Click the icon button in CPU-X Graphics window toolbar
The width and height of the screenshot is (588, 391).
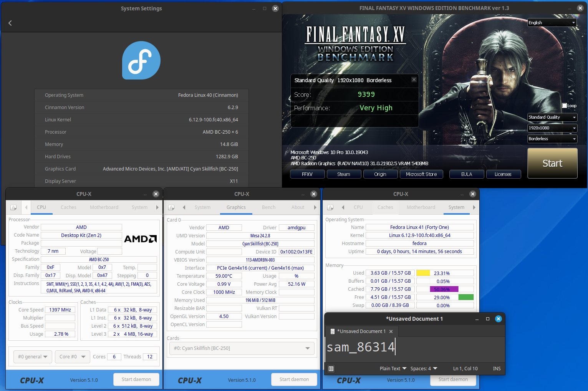click(171, 207)
